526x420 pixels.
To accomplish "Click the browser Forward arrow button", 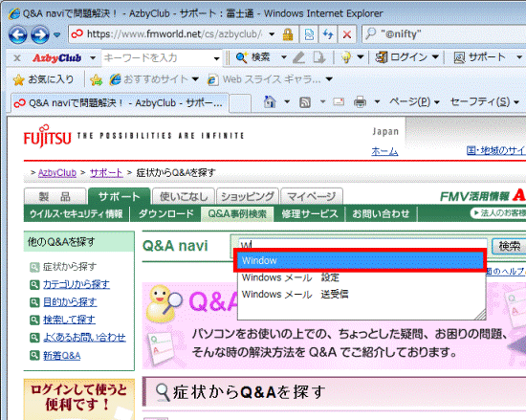I will (40, 34).
